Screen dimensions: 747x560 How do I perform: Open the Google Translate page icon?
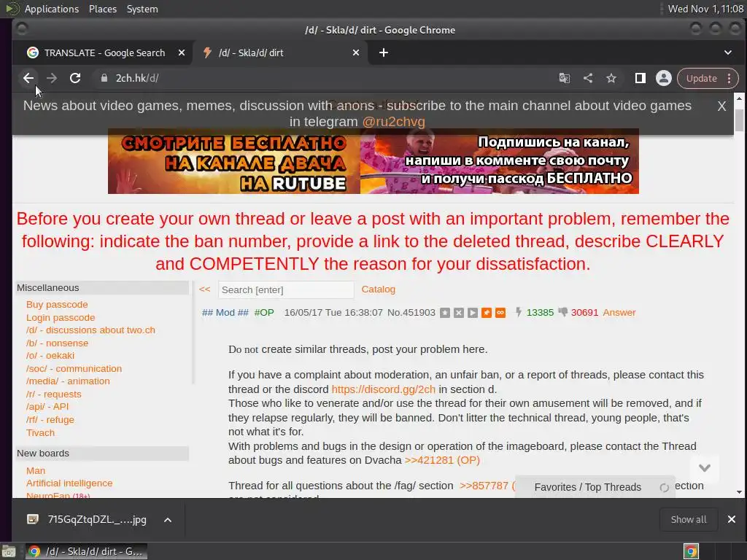(x=564, y=78)
